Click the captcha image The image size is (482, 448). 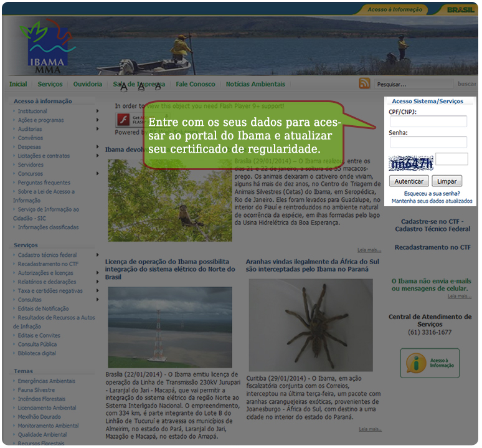coord(410,163)
